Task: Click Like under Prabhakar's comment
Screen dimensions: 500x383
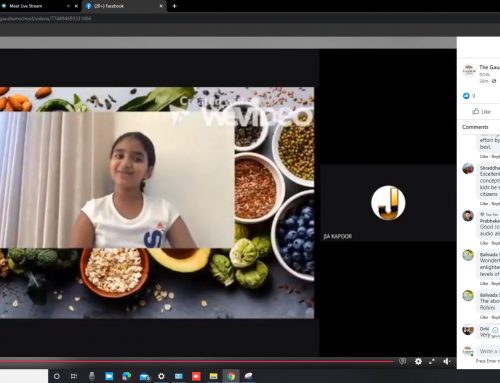Action: [484, 243]
